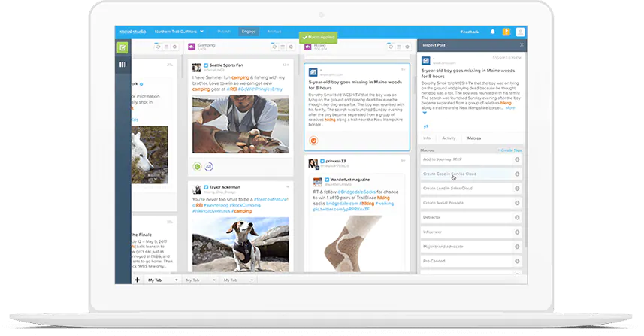
Task: Click social studio logo
Action: [x=133, y=32]
